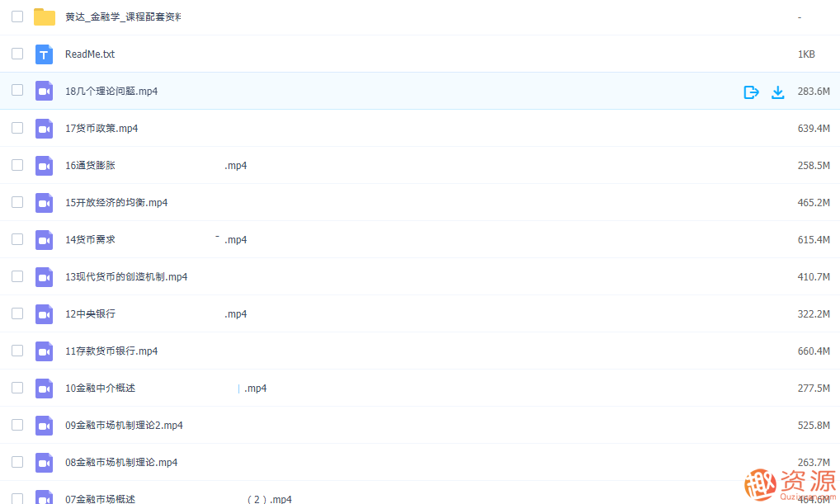Click the video icon of 13现代货币的创造机制.mp4
Image resolution: width=840 pixels, height=504 pixels.
44,277
